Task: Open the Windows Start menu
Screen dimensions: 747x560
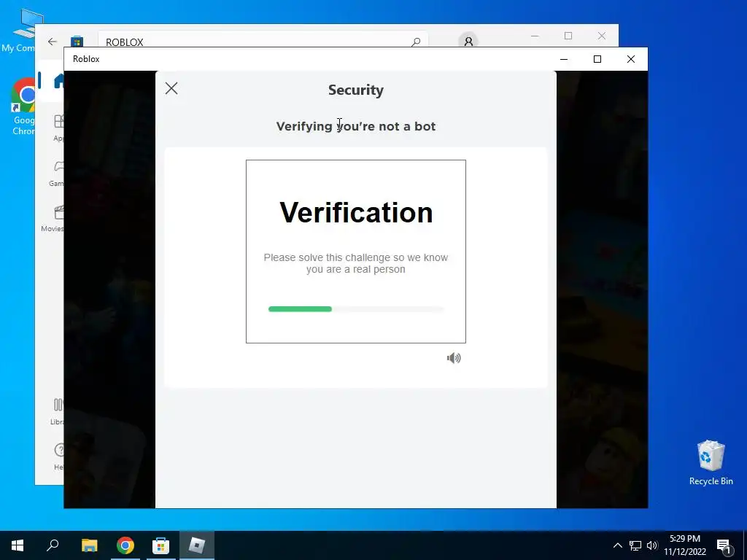Action: 18,545
